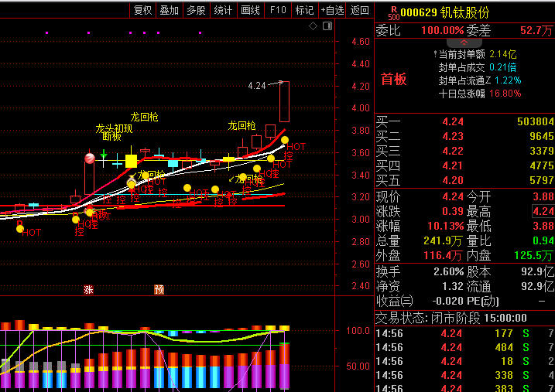Click the 预 marker at chart bottom
Image resolution: width=555 pixels, height=392 pixels.
coord(159,290)
